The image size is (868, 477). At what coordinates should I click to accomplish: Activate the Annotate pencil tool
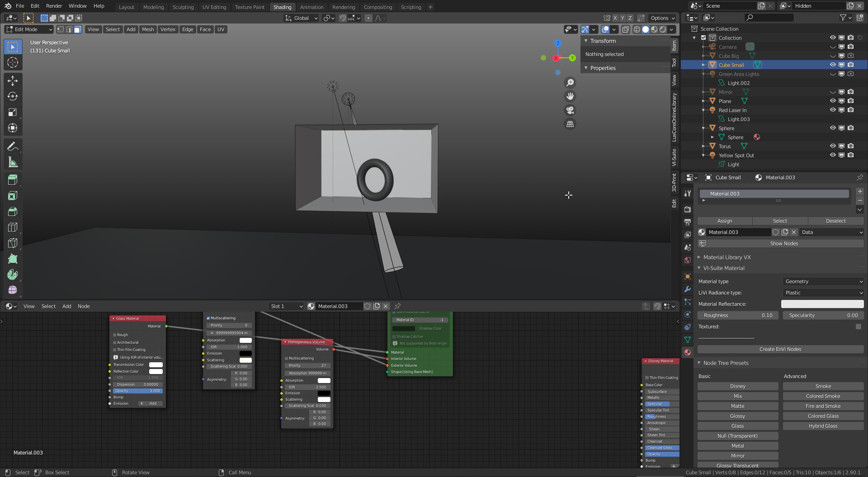(13, 146)
